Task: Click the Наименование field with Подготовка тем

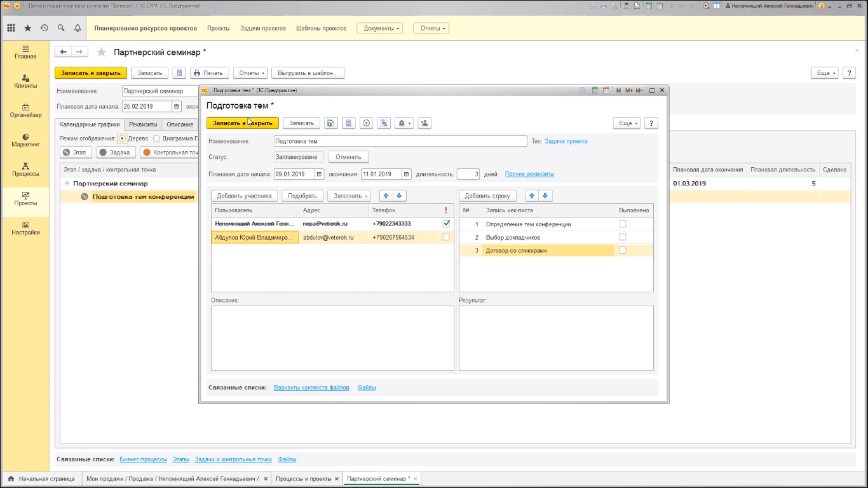Action: [400, 141]
